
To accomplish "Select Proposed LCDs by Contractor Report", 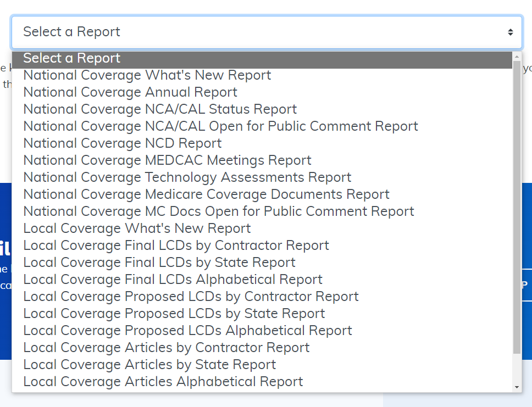I will [191, 297].
